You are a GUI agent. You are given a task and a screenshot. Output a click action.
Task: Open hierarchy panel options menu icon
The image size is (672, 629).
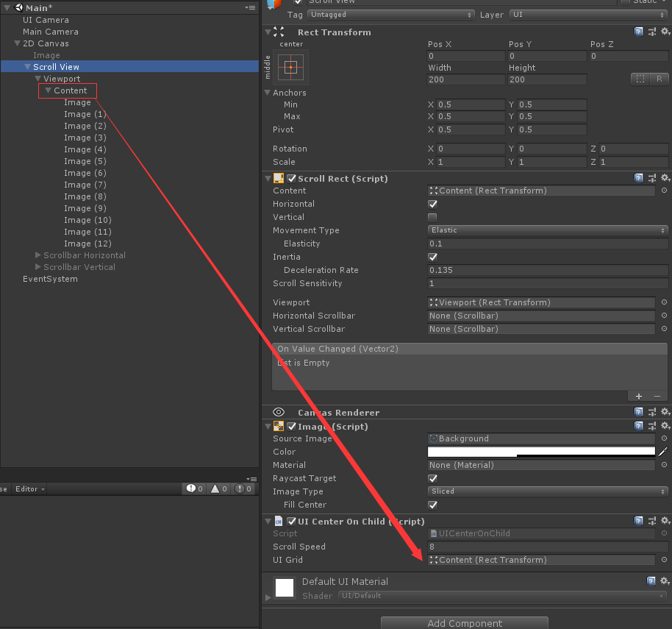tap(250, 7)
